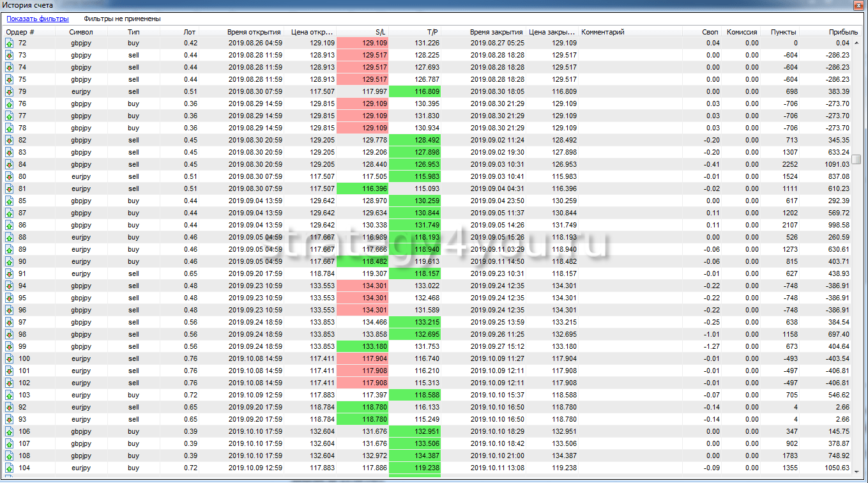This screenshot has height=483, width=868.
Task: Click the 'Комментарий' column header
Action: (602, 32)
